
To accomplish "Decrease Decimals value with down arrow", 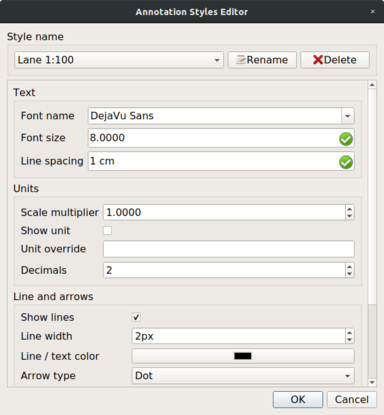I will tap(349, 274).
